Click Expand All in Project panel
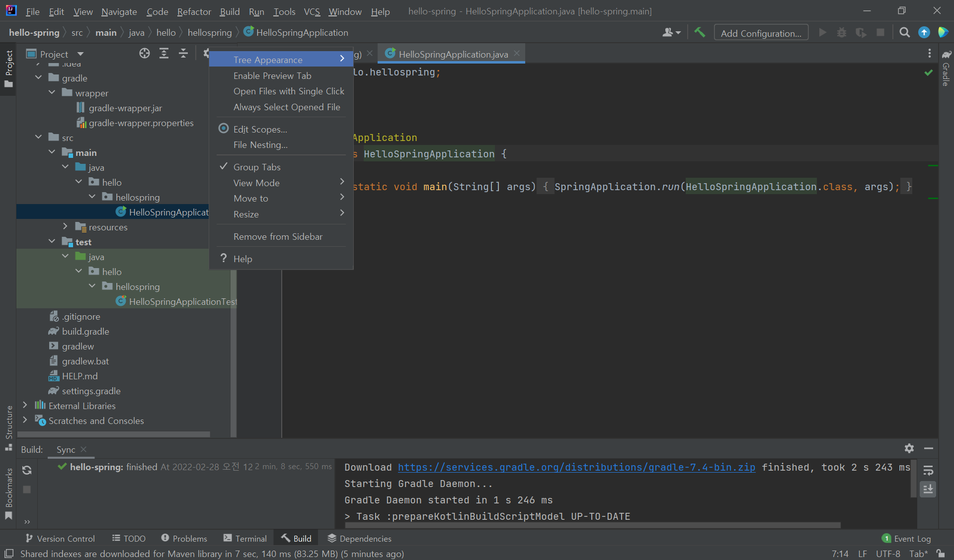 (164, 54)
